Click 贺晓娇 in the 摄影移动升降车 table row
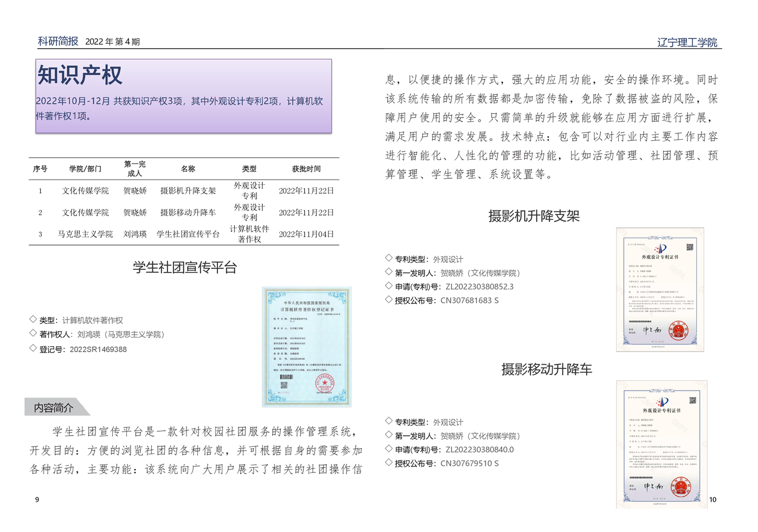Image resolution: width=758 pixels, height=532 pixels. (x=135, y=212)
